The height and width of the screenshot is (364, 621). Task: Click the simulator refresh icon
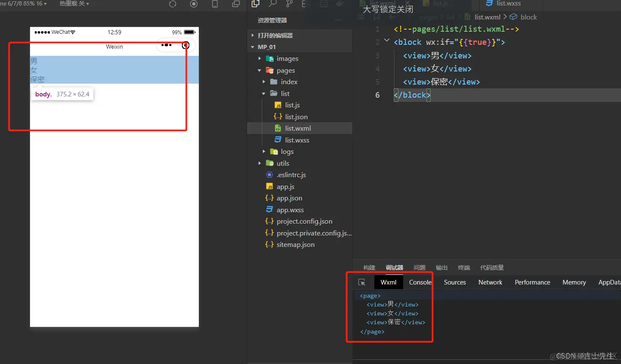coord(173,4)
